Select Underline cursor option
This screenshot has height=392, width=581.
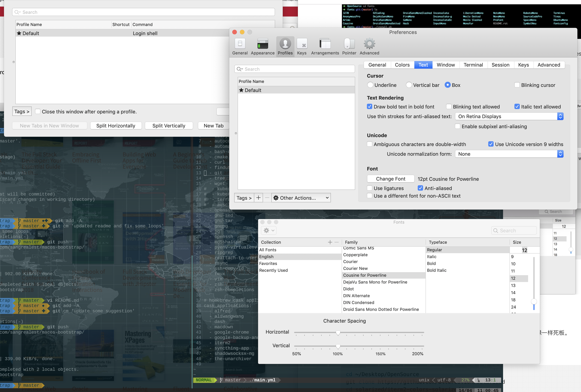pyautogui.click(x=370, y=85)
